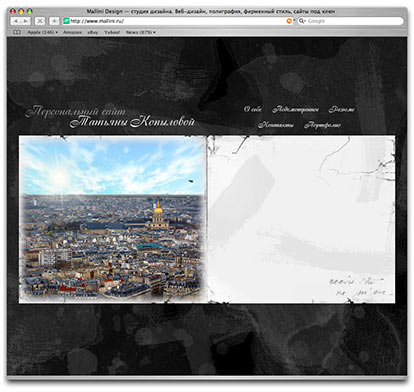Open the eBay bookmark
Screen dimensions: 414x392
tap(93, 32)
